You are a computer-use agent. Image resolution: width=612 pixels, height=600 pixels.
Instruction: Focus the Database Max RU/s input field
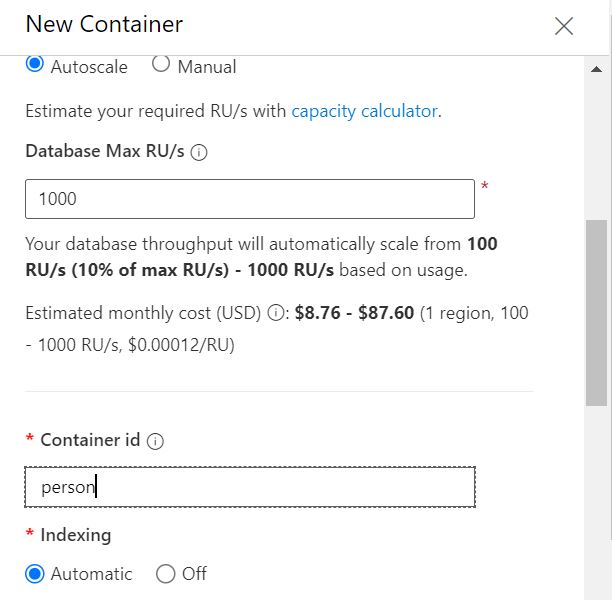[250, 199]
